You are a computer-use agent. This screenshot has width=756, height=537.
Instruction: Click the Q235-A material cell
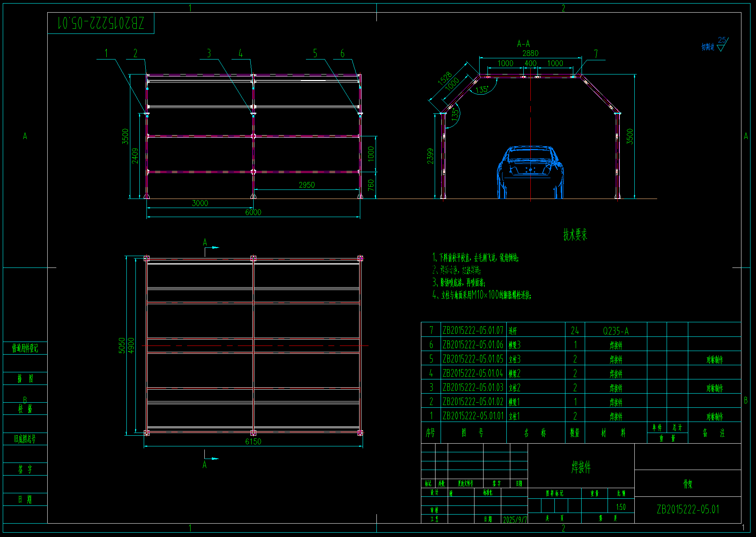(616, 331)
